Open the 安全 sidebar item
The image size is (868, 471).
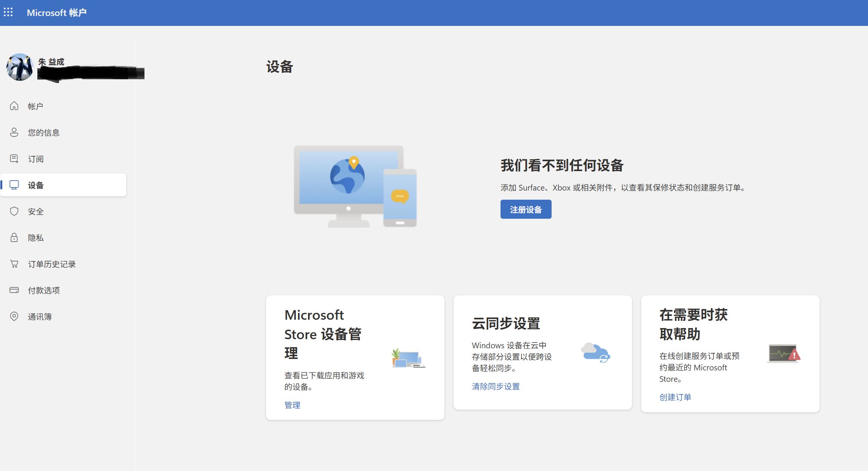point(63,211)
